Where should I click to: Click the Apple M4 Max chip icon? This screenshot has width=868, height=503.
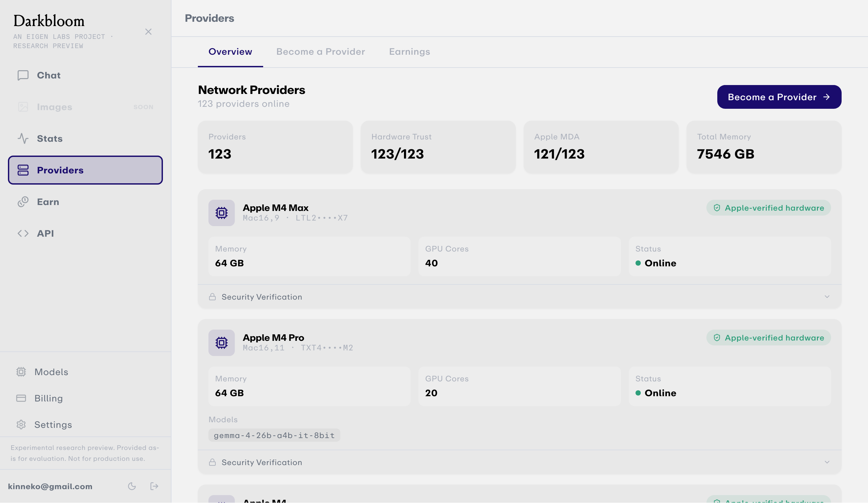point(222,213)
